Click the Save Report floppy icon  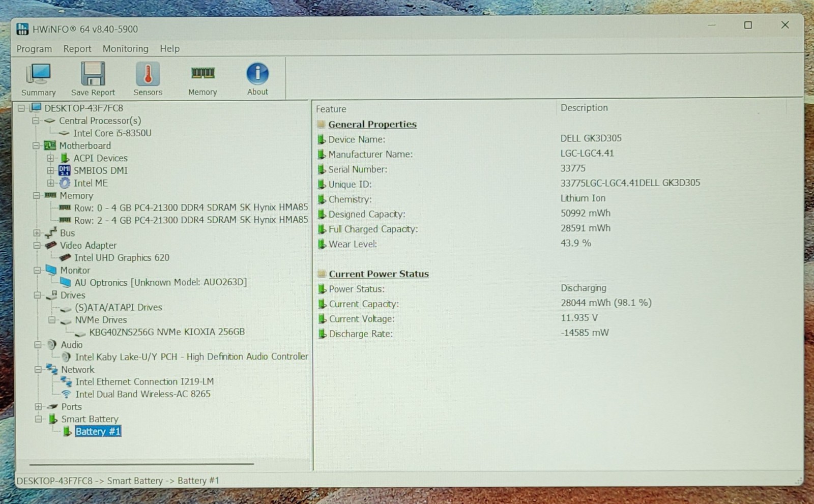[93, 74]
